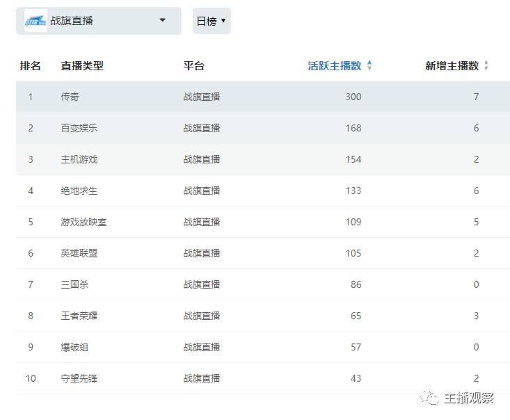Image resolution: width=510 pixels, height=420 pixels.
Task: Click the 王者荣耀 entry
Action: (79, 316)
